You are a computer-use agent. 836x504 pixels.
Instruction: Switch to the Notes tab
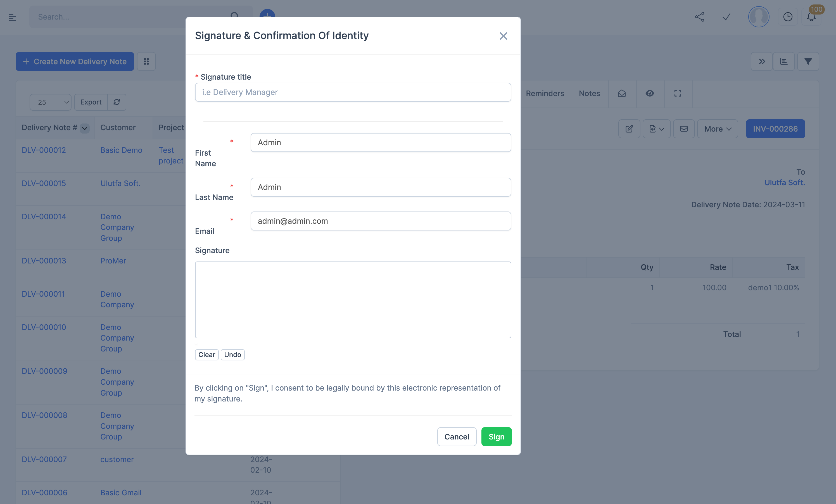589,94
